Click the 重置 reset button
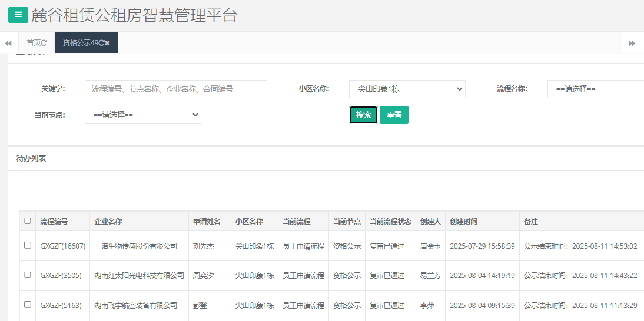Image resolution: width=644 pixels, height=321 pixels. pyautogui.click(x=394, y=115)
